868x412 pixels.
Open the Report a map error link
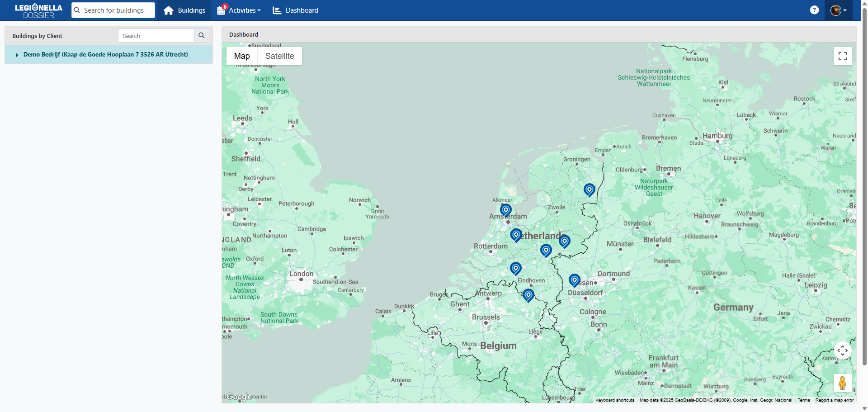tap(834, 400)
